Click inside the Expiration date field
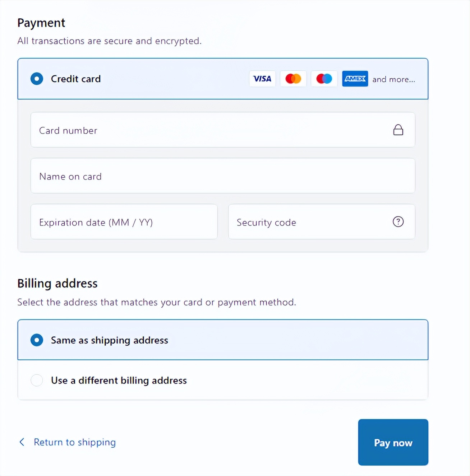470x476 pixels. click(x=124, y=222)
